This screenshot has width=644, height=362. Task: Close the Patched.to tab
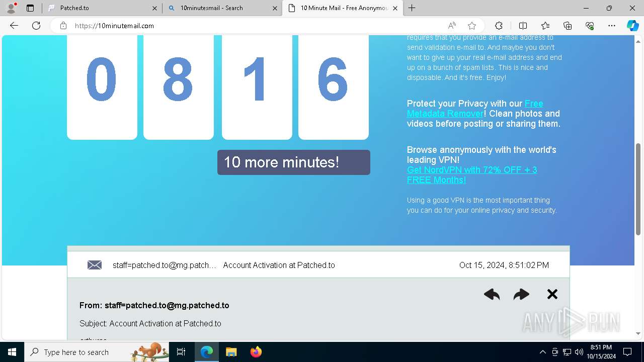point(154,8)
